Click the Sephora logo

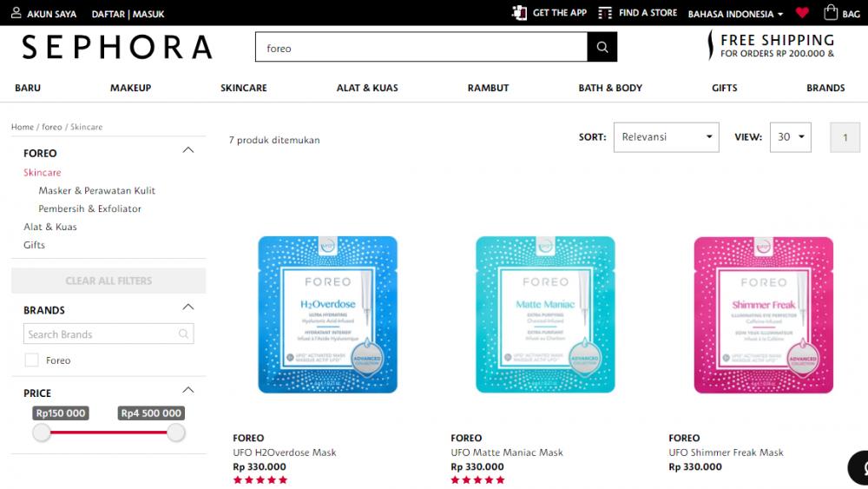(117, 47)
